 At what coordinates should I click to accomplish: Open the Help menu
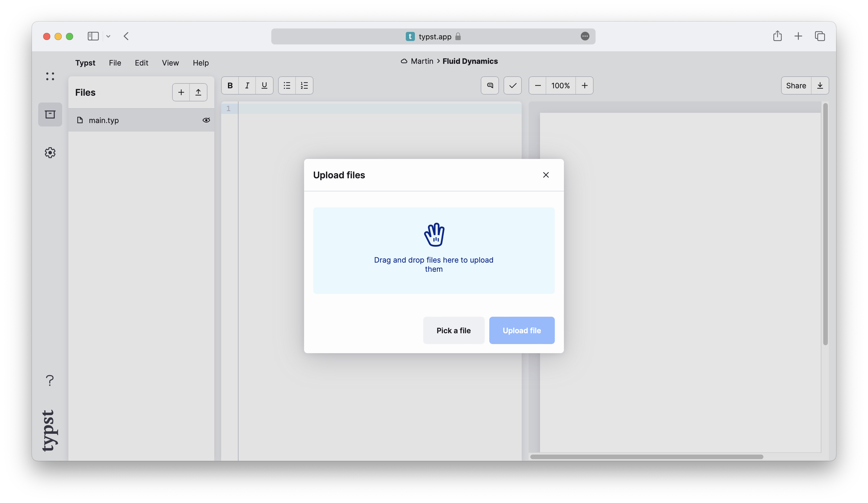[201, 63]
